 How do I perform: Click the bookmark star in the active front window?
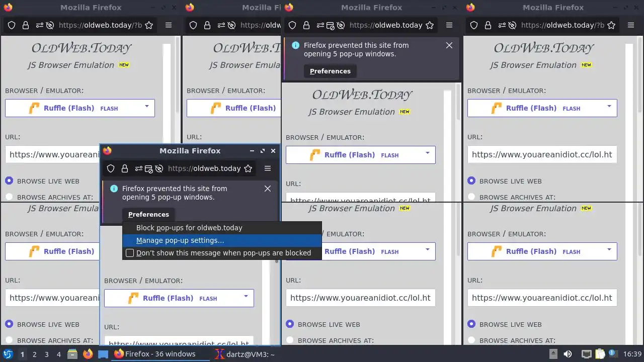pos(248,168)
